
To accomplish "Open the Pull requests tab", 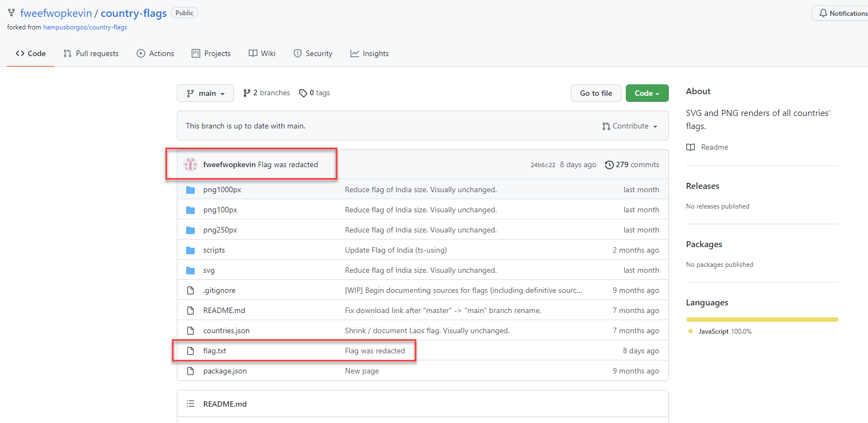I will (91, 53).
